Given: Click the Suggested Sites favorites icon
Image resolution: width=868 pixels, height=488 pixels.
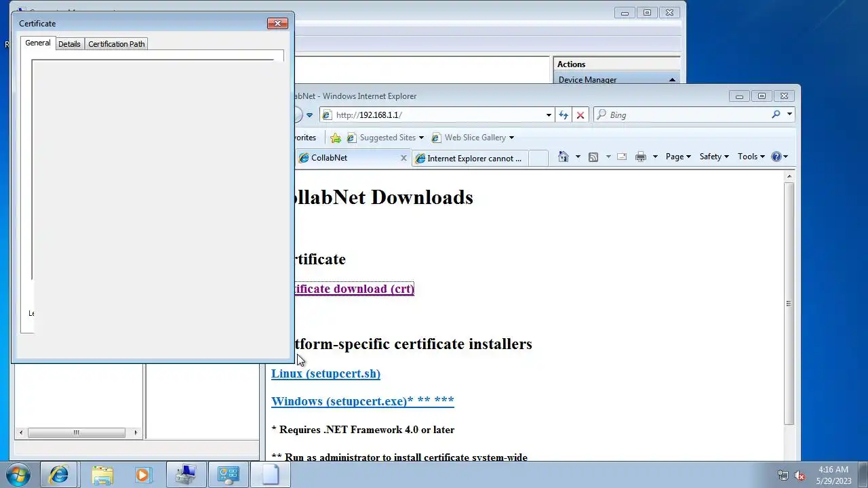Looking at the screenshot, I should coord(351,138).
